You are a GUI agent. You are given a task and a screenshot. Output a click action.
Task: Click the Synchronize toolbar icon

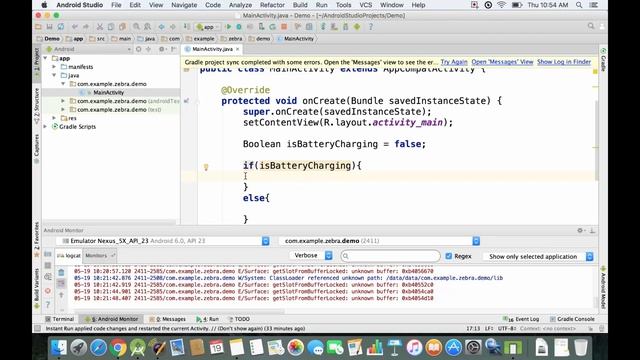tap(61, 27)
